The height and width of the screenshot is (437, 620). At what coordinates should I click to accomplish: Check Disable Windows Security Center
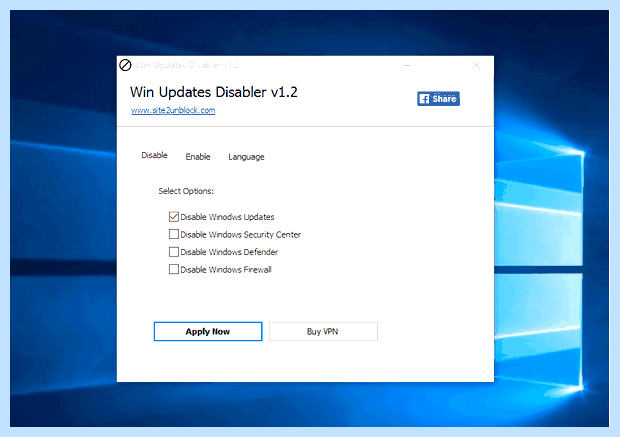tap(174, 234)
